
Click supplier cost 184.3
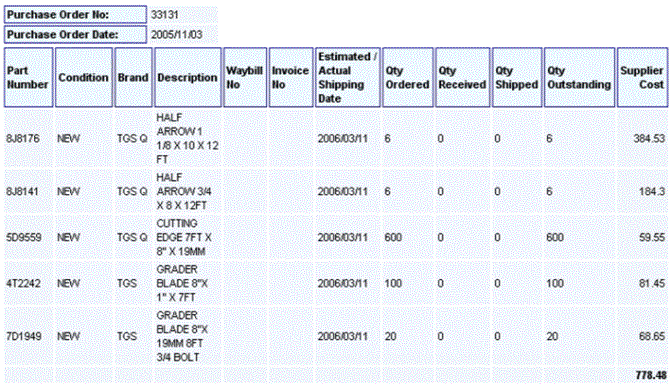click(x=652, y=191)
